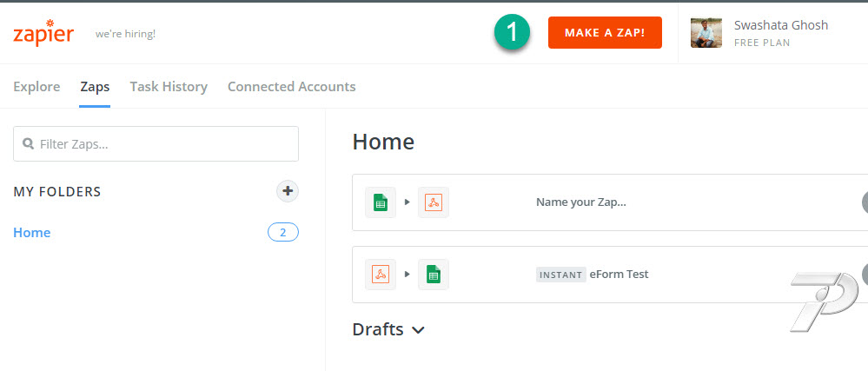Viewport: 868px width, 371px height.
Task: Open the we're hiring! link
Action: coord(126,34)
